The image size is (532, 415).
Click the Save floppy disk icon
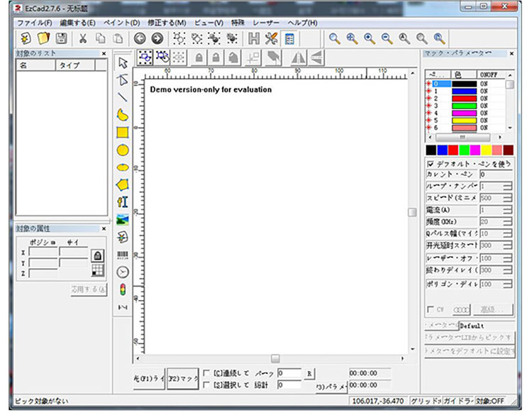[62, 38]
